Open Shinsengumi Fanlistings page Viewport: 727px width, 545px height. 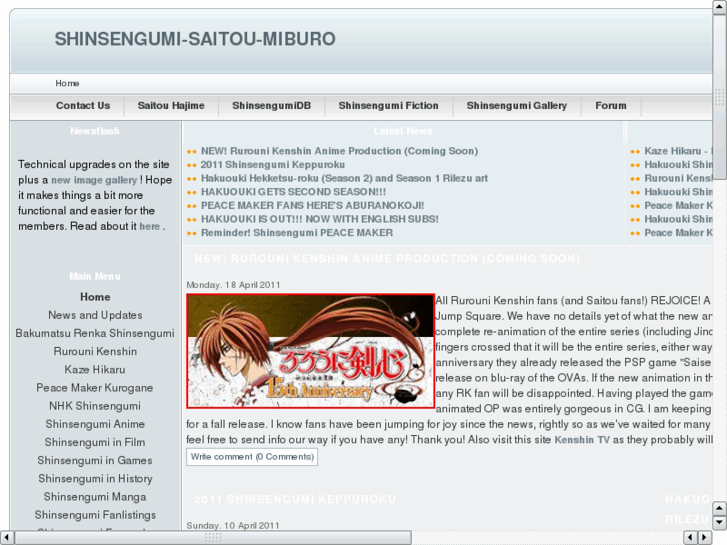(95, 514)
